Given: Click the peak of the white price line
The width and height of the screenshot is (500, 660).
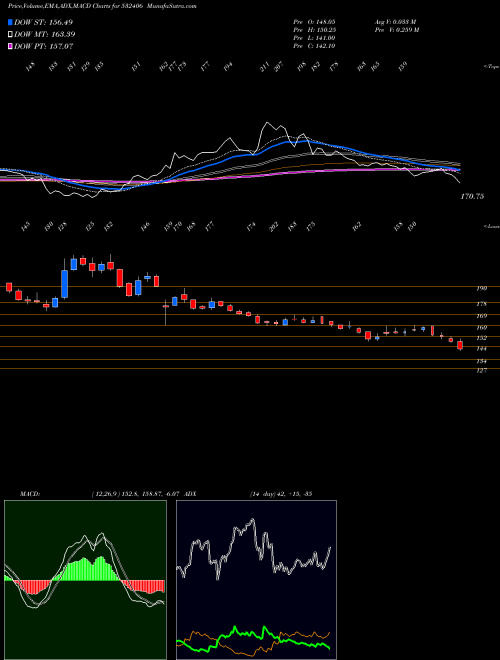Looking at the screenshot, I should pos(267,123).
